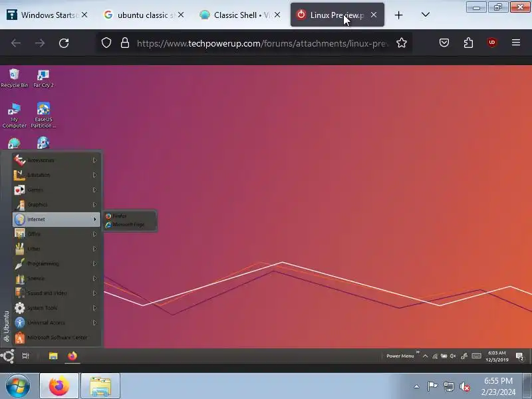Click the browser forward arrow
Viewport: 532px width, 399px height.
coord(40,43)
